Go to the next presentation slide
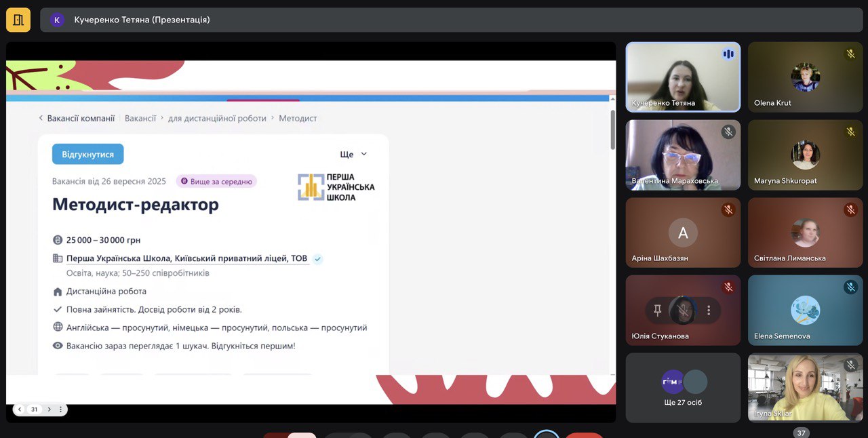The width and height of the screenshot is (868, 438). point(49,410)
